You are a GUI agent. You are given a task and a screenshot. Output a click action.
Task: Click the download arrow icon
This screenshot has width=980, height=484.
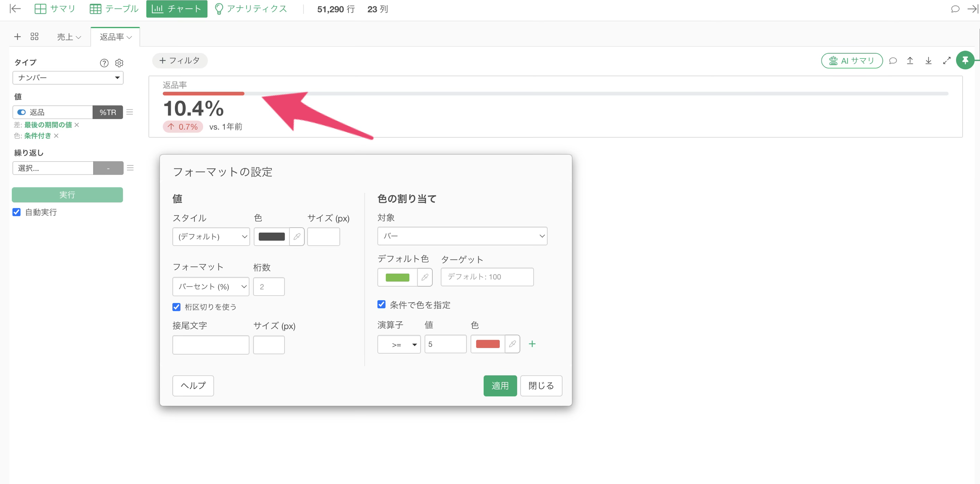[928, 60]
